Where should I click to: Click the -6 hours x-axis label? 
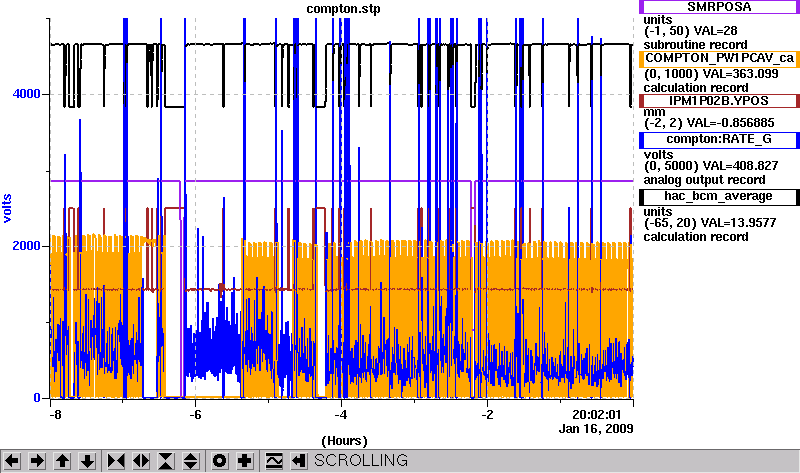tap(195, 414)
